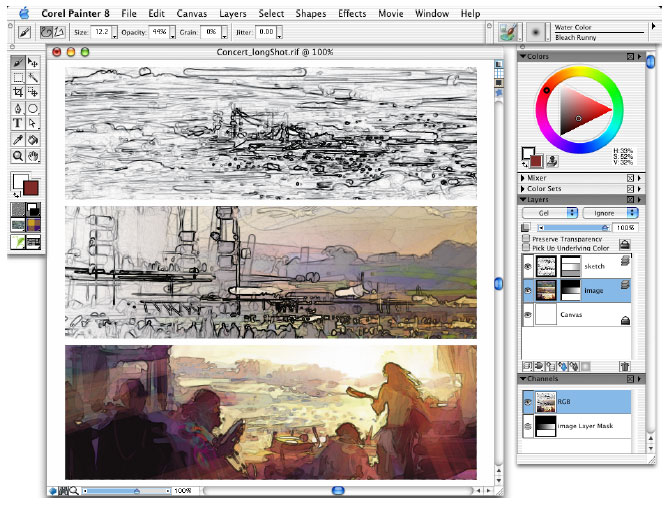Image resolution: width=669 pixels, height=508 pixels.
Task: Click the Size value field
Action: pyautogui.click(x=102, y=32)
